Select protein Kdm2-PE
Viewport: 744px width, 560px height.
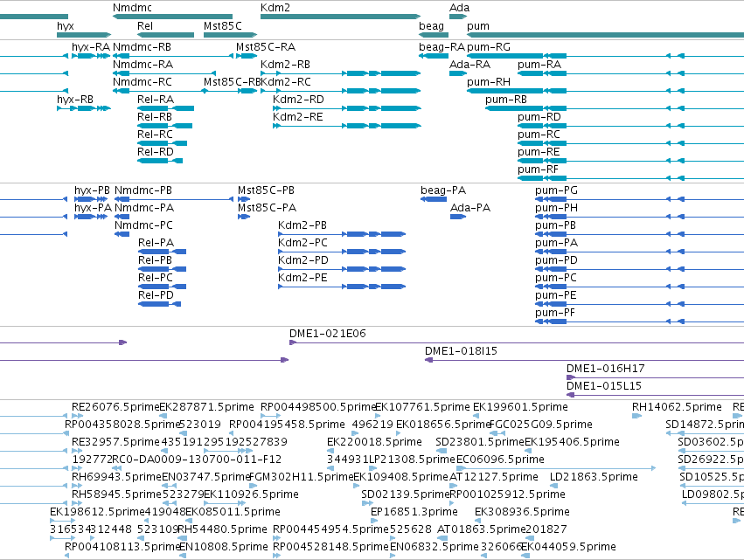click(x=302, y=278)
